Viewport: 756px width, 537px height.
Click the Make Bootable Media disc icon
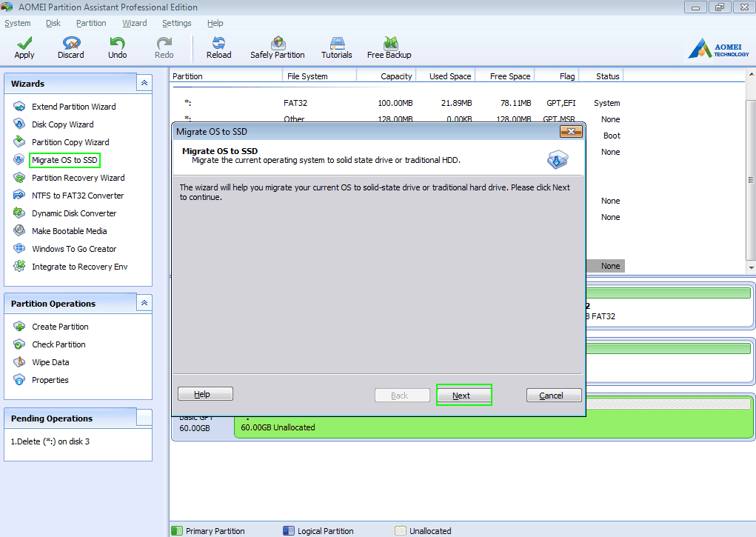tap(19, 230)
